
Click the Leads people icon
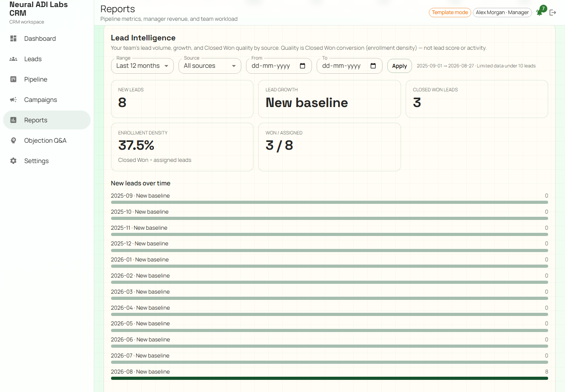(x=13, y=59)
